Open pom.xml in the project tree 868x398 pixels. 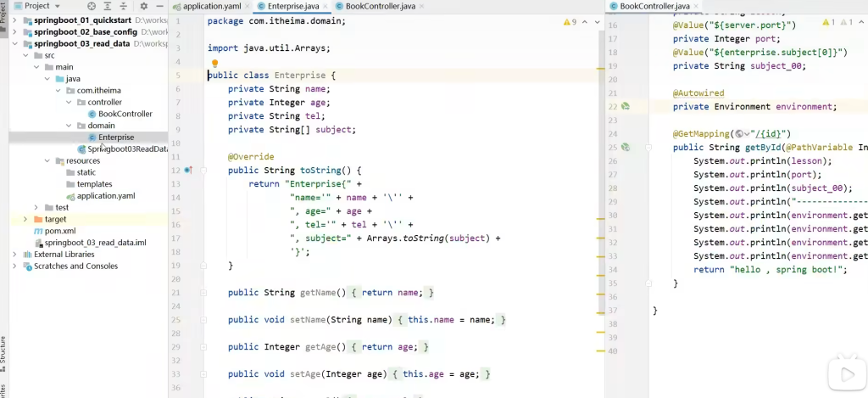point(59,231)
